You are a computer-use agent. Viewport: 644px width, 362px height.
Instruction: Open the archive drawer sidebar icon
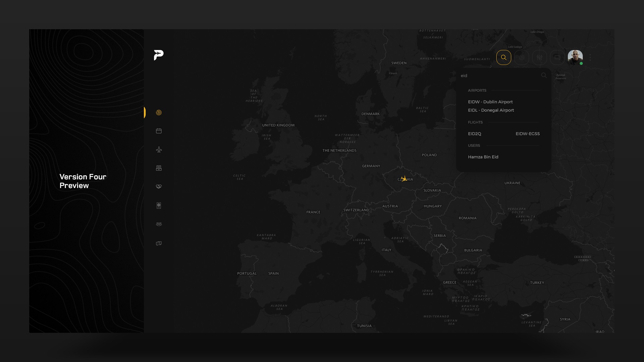pos(159,168)
